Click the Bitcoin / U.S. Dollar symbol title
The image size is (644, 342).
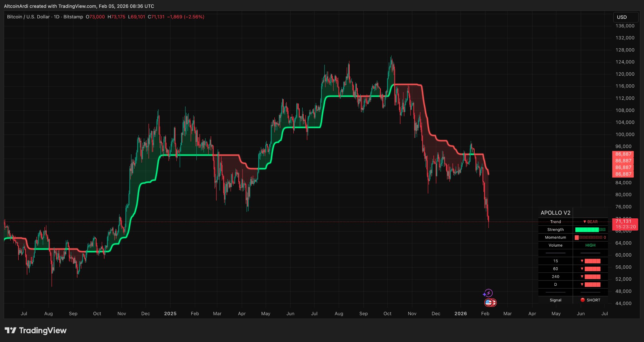[x=28, y=17]
